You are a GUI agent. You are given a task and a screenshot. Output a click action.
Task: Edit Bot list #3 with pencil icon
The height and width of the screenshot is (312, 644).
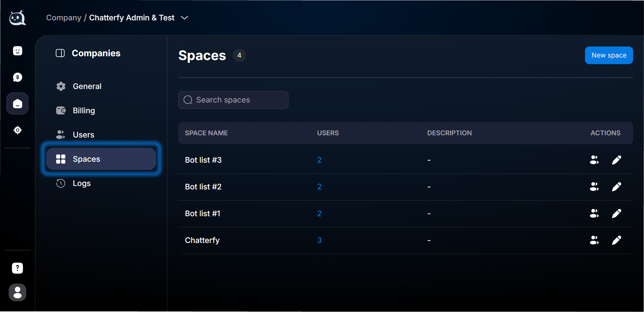tap(617, 160)
